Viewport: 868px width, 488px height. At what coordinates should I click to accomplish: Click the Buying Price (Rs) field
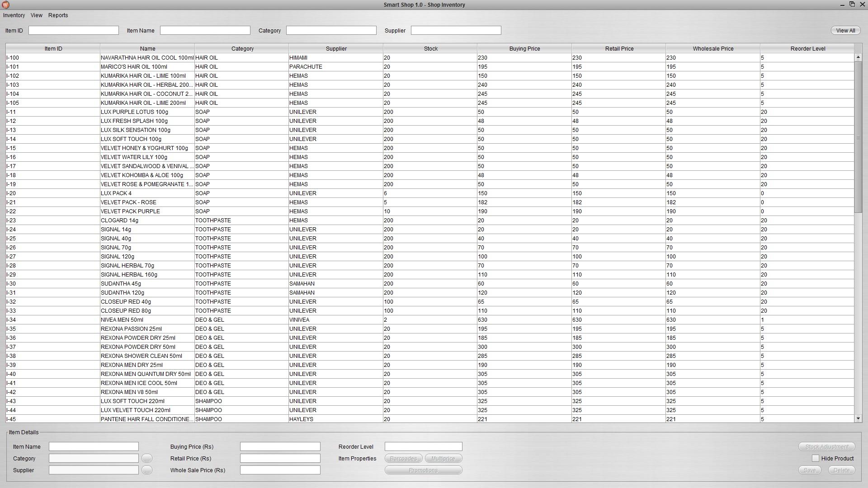pyautogui.click(x=280, y=446)
